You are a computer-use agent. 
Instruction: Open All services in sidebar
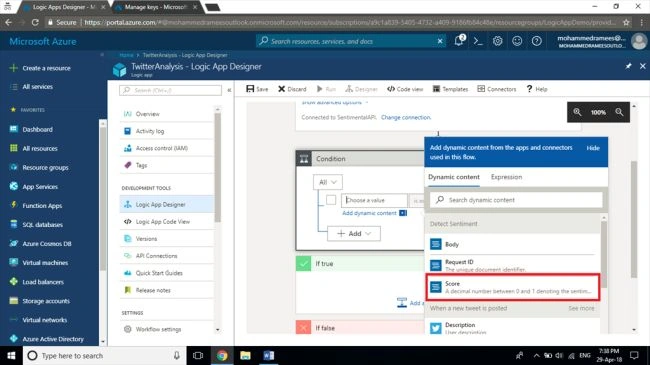point(37,87)
